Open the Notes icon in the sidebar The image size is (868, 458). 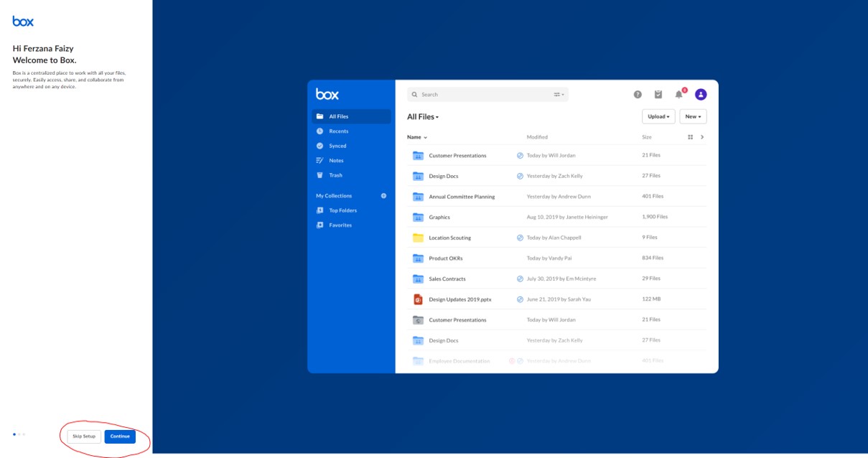(x=320, y=161)
